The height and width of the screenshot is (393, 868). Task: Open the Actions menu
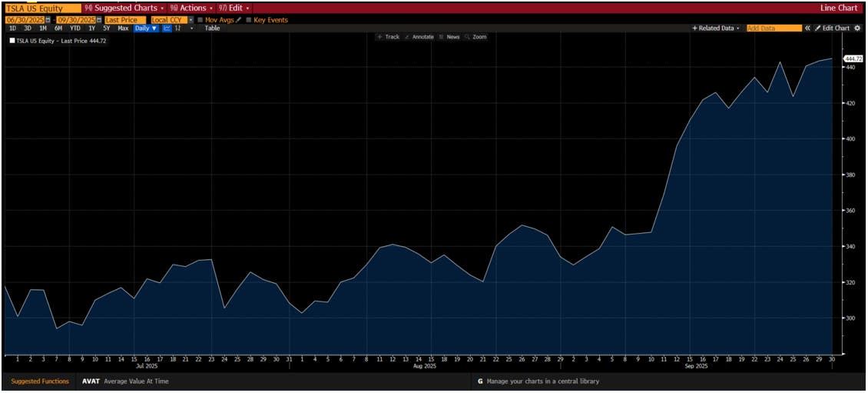[191, 8]
